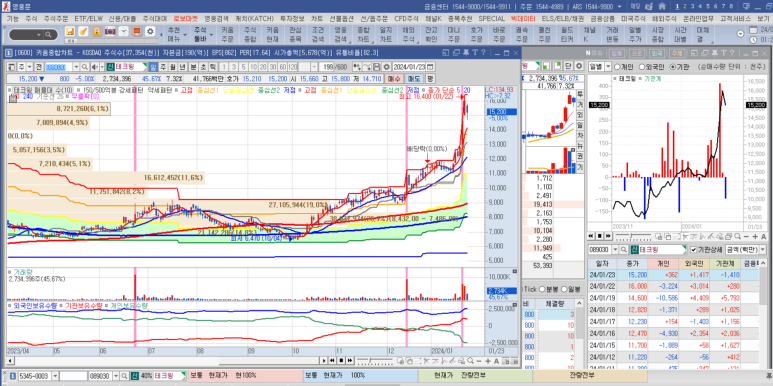Expand the 추천메뉴 dropdown arrow
This screenshot has width=773, height=386.
[185, 35]
